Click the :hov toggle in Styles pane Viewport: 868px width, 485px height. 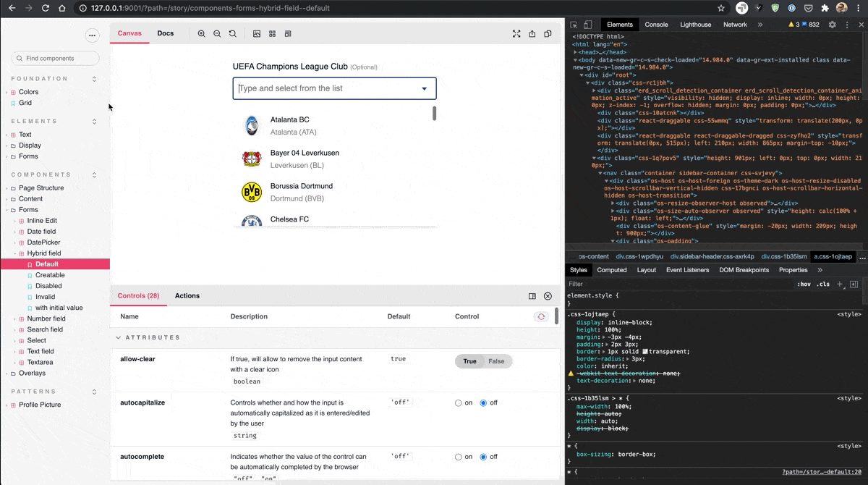point(804,284)
